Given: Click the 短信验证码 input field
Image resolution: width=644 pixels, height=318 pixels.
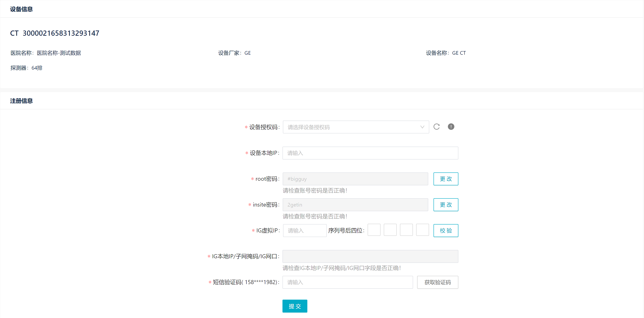Looking at the screenshot, I should coord(348,282).
